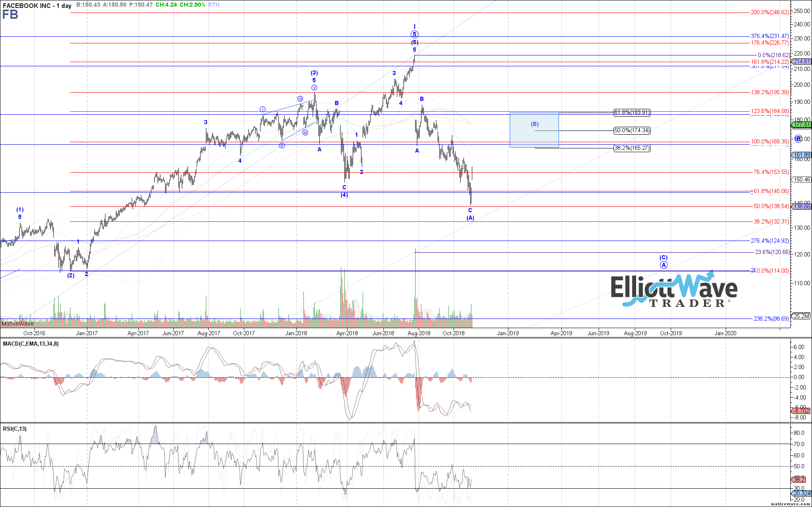Click the circled A wave label under (C)
The width and height of the screenshot is (812, 507).
coord(664,265)
